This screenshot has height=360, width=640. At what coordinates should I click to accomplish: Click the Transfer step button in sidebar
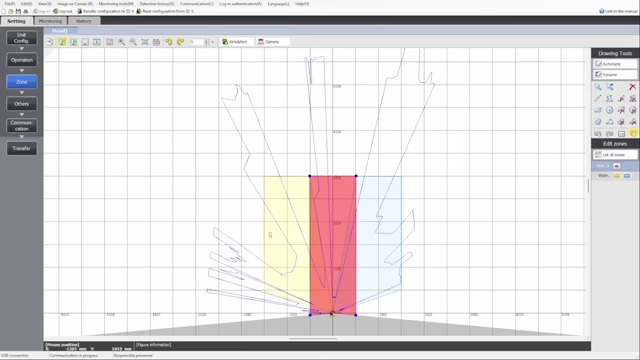point(22,148)
